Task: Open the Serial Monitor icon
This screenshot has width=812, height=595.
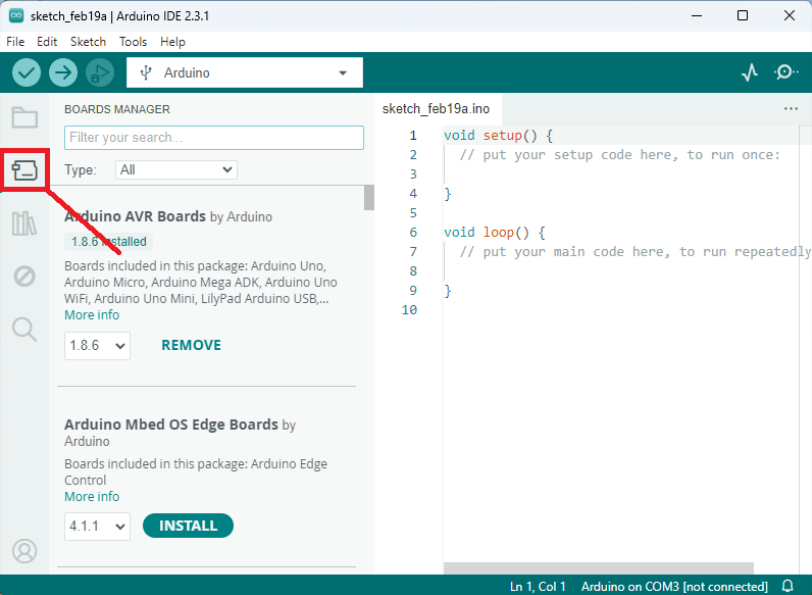Action: coord(786,72)
